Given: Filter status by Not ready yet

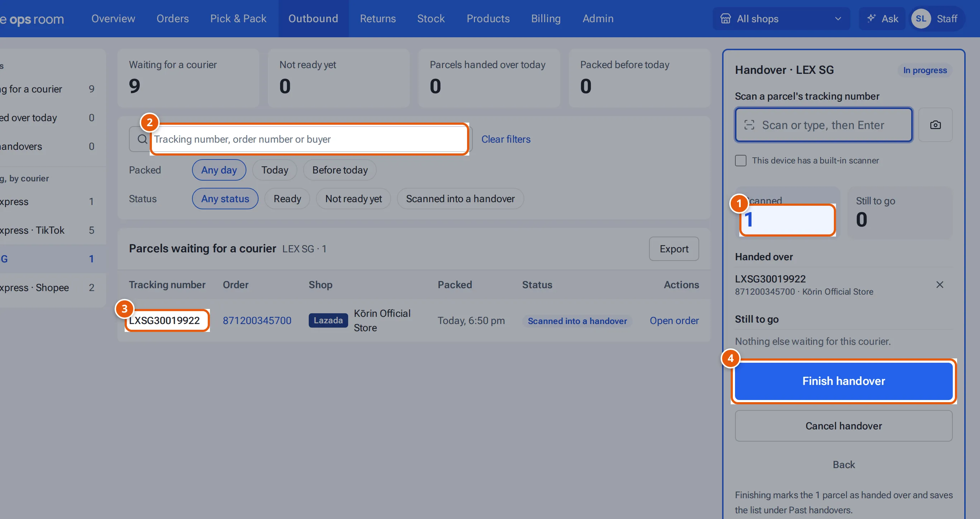Looking at the screenshot, I should 353,198.
